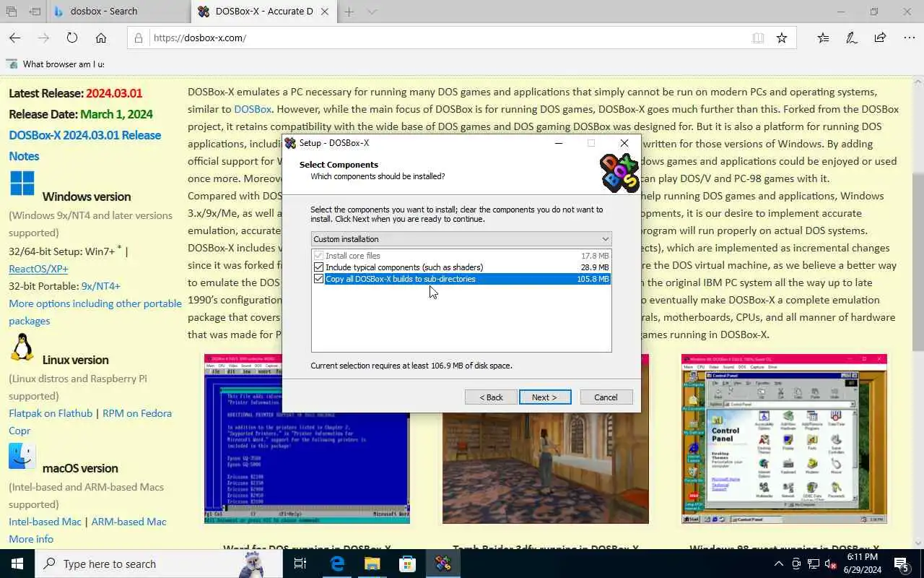Click the Back button in Setup
Screen dimensions: 924x578
(490, 397)
